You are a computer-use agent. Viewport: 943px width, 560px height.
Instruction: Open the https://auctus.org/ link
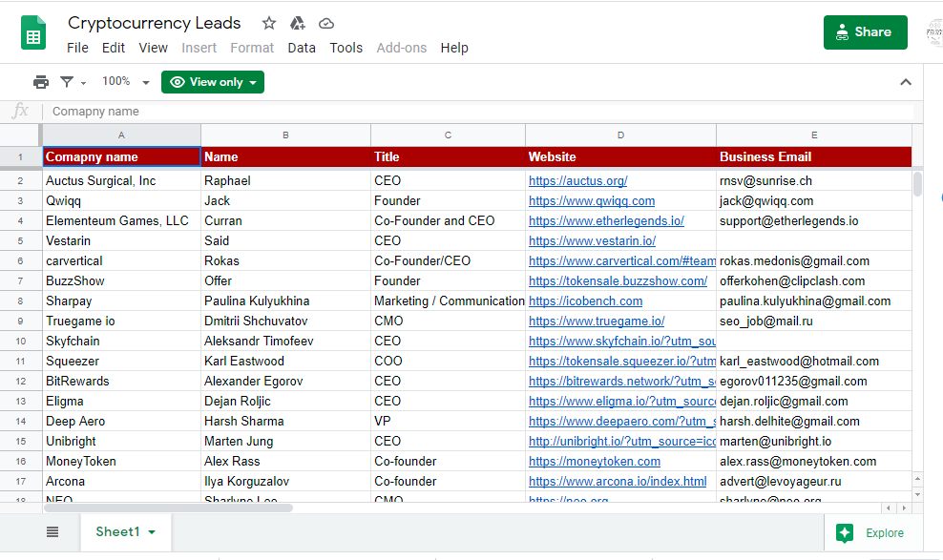point(579,180)
